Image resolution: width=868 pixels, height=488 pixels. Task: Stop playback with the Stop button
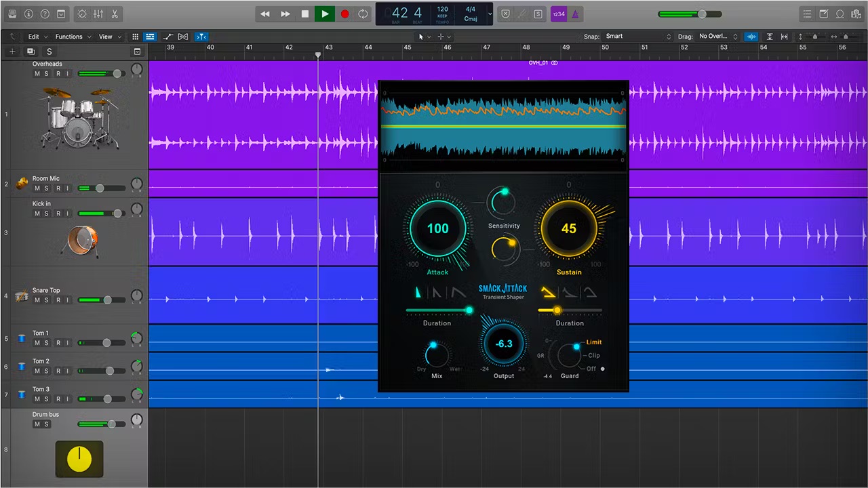coord(305,14)
